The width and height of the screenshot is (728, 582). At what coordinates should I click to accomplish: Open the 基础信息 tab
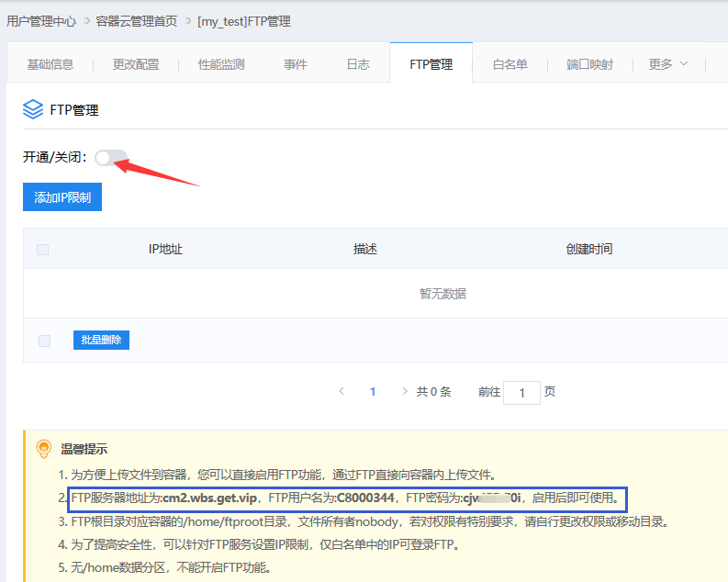pos(50,64)
